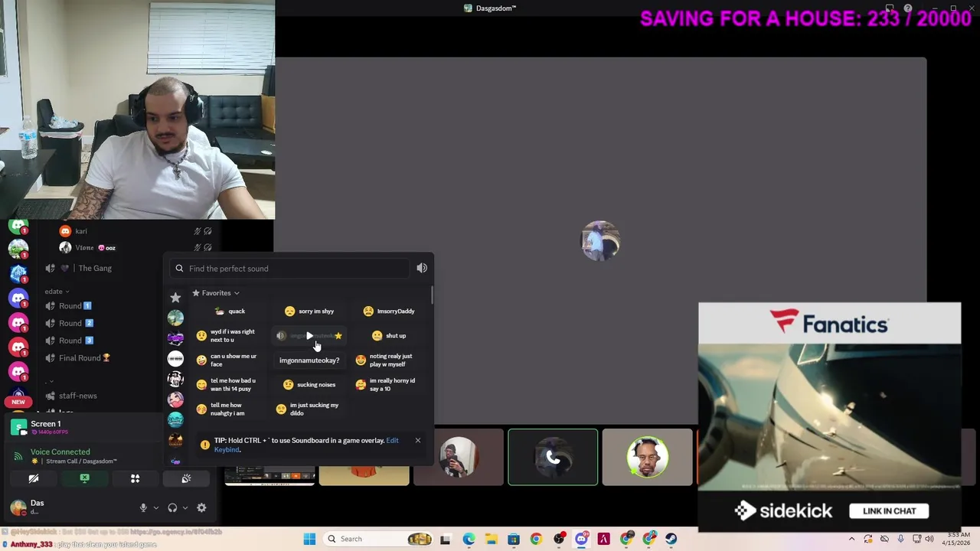Screen dimensions: 980x551
Task: Dismiss the soundboard tip banner
Action: (x=417, y=440)
